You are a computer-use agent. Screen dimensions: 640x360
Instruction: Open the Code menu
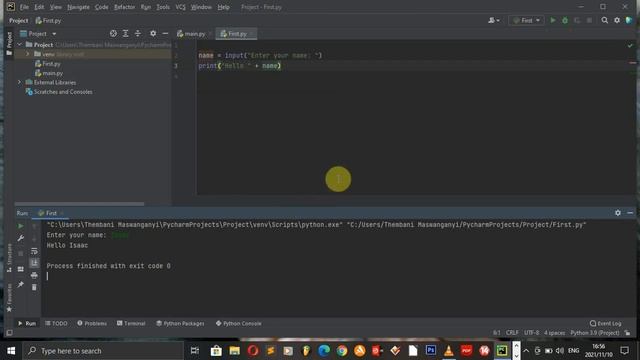pyautogui.click(x=101, y=7)
